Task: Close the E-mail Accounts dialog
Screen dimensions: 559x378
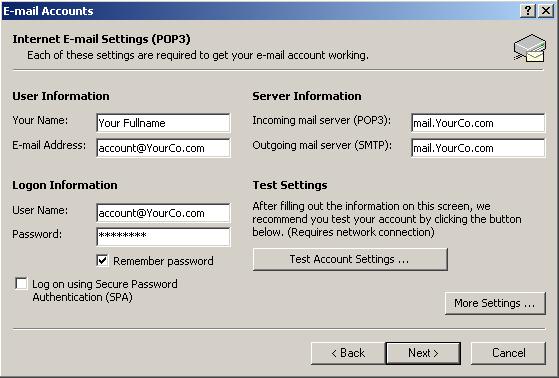Action: tap(546, 11)
